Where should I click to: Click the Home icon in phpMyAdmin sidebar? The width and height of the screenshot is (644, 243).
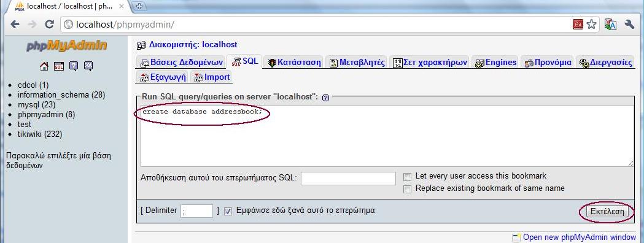point(44,66)
